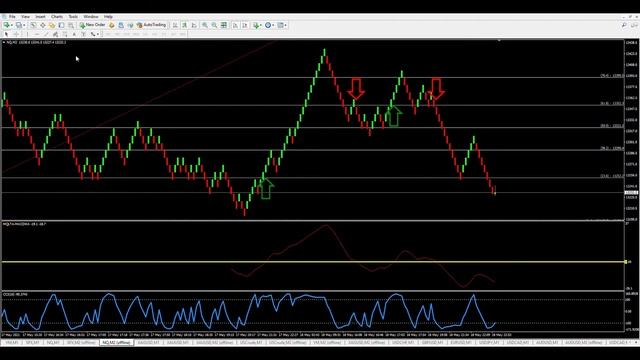Expand the New Chart dropdown arrow
The width and height of the screenshot is (640, 360).
(12, 25)
